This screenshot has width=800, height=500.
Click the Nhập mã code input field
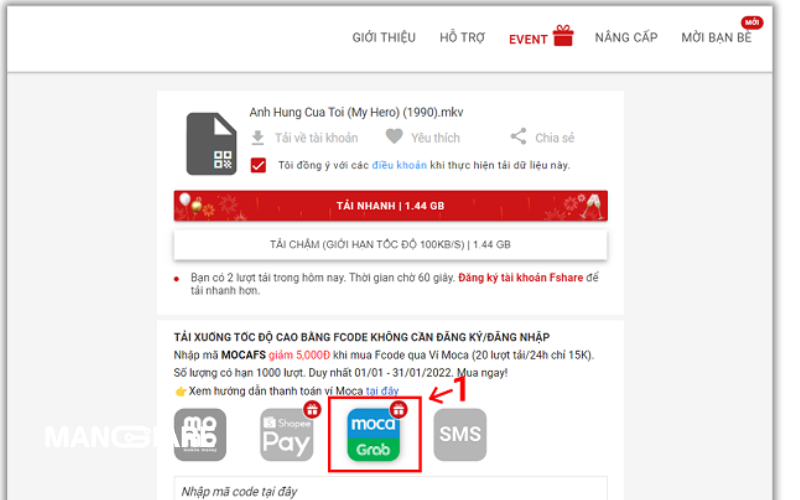point(390,489)
